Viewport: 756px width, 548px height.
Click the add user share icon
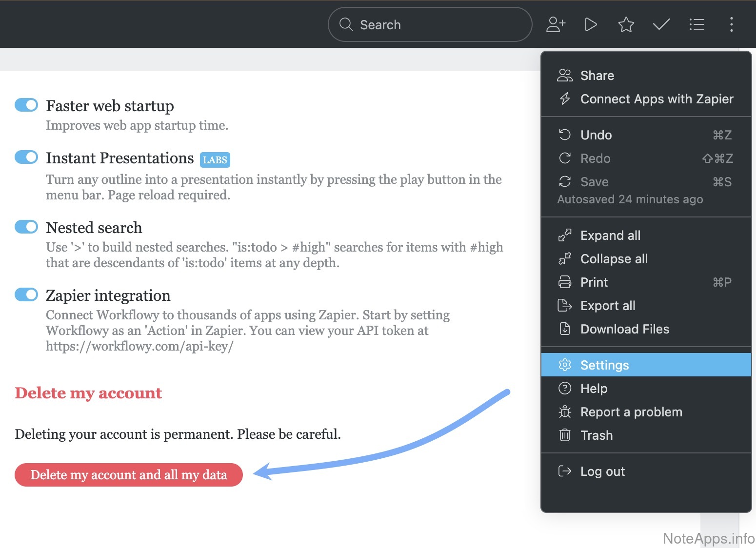tap(556, 24)
